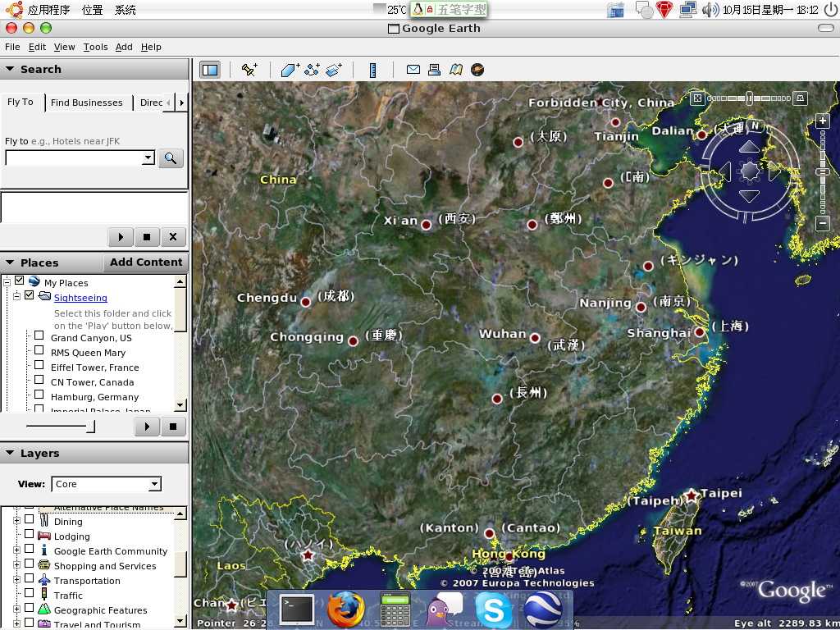The width and height of the screenshot is (840, 630).
Task: Click the Places tour stop button
Action: [173, 427]
